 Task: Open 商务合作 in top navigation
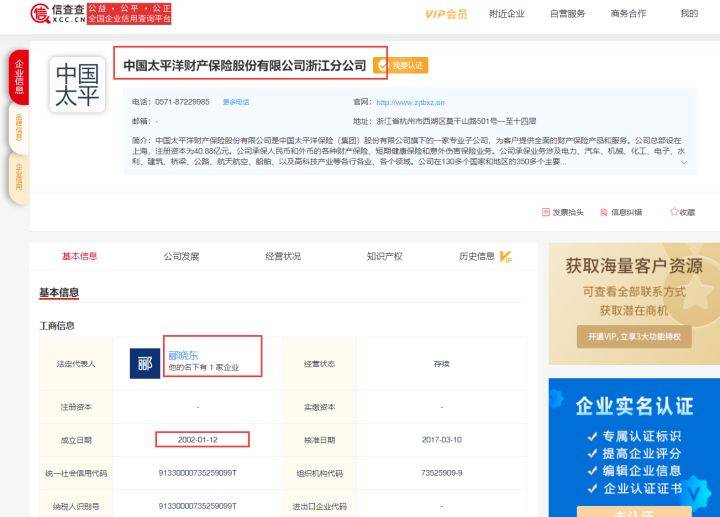628,14
